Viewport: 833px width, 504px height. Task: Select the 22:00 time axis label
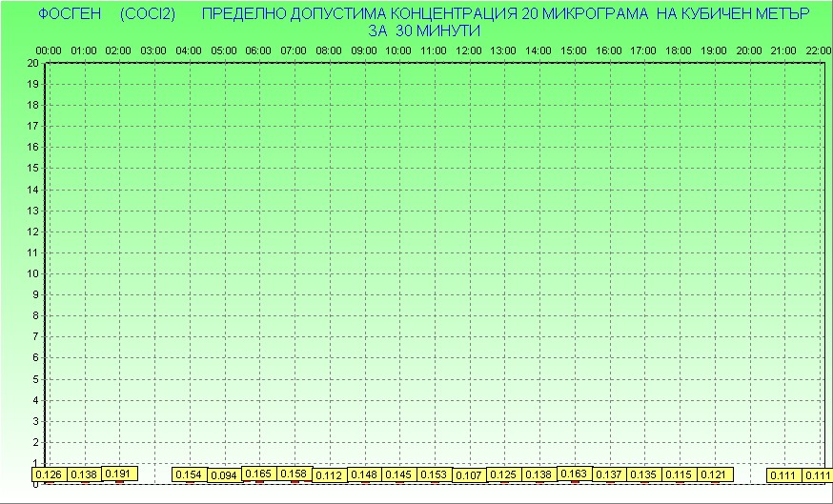818,50
